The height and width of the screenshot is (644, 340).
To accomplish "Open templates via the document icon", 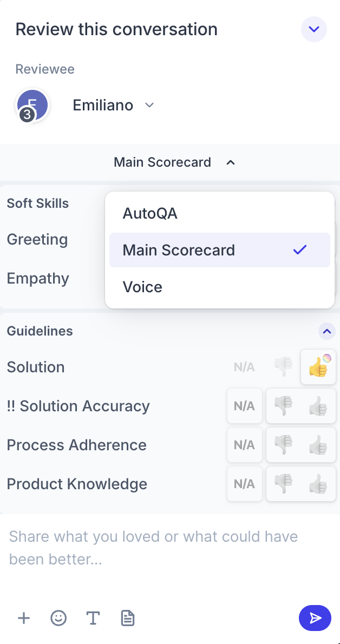I will click(x=127, y=617).
